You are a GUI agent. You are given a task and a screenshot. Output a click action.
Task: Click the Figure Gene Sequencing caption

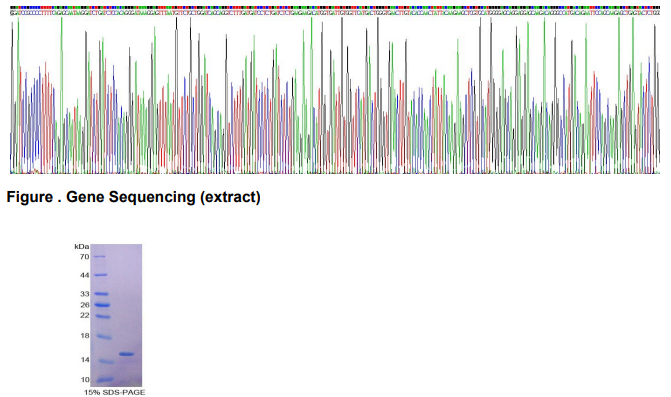tap(134, 197)
